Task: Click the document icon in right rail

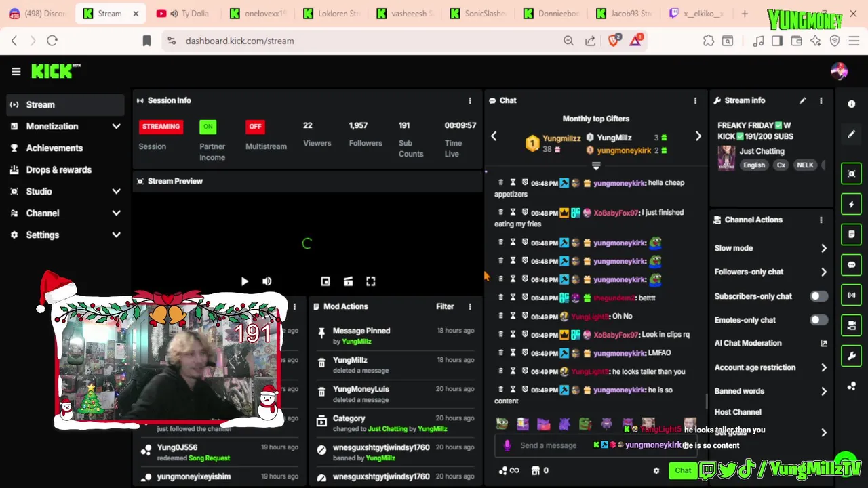Action: coord(852,235)
